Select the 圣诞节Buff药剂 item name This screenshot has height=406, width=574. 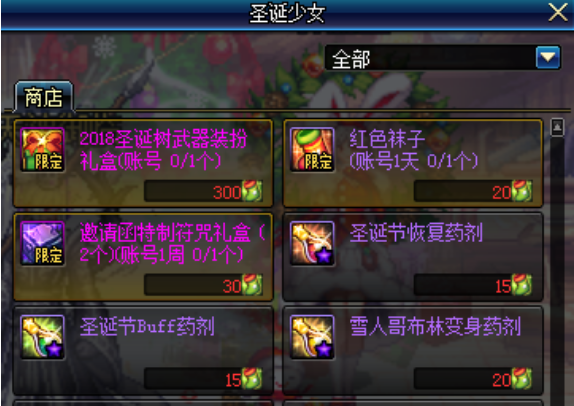click(x=147, y=326)
